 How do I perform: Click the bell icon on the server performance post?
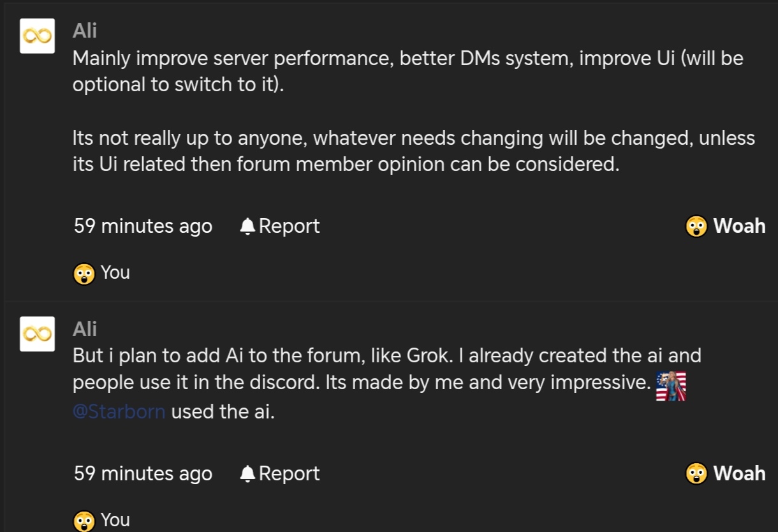(x=247, y=226)
